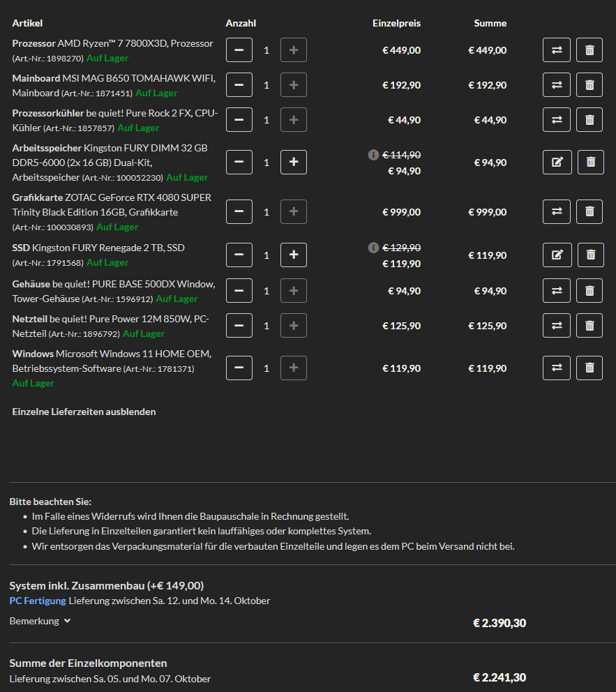Increase quantity of MSI MAG B650 TOMAHAWK mainboard
616x692 pixels.
(x=294, y=84)
